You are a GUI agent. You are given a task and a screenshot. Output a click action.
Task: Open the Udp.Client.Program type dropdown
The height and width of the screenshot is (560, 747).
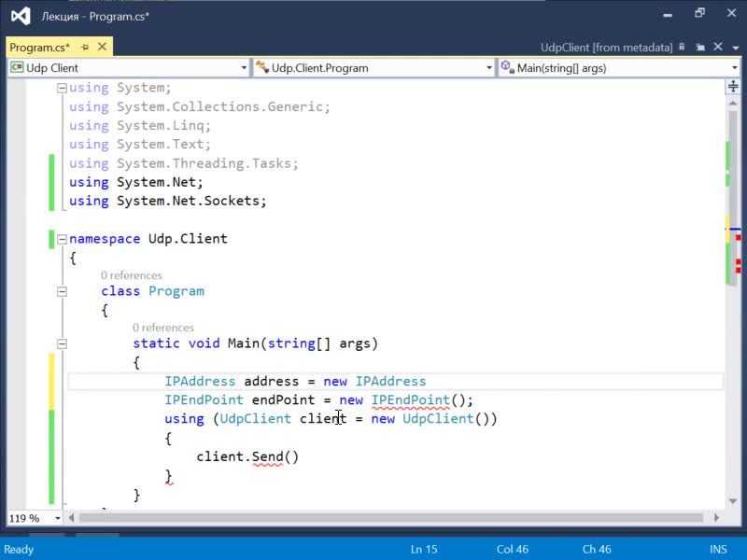pyautogui.click(x=488, y=68)
